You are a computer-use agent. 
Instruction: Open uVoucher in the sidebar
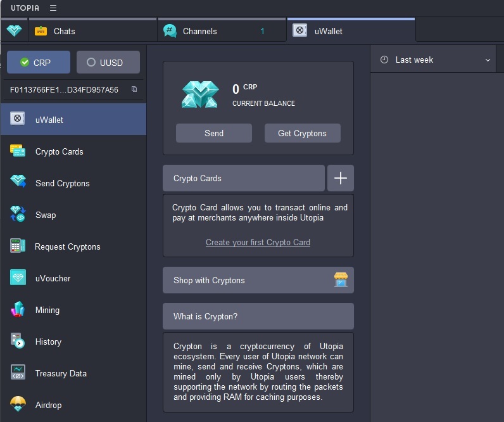[73, 278]
